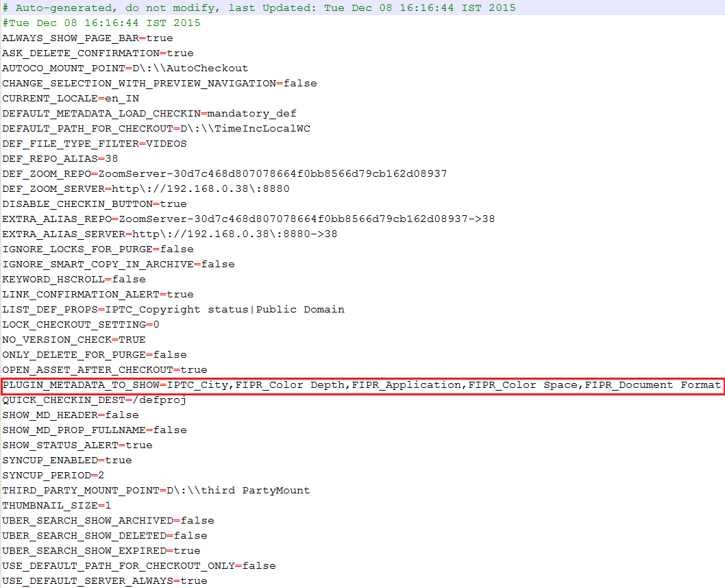
Task: Click the AUTOCO_MOUNT_POINT AutoCheckout line
Action: point(125,68)
